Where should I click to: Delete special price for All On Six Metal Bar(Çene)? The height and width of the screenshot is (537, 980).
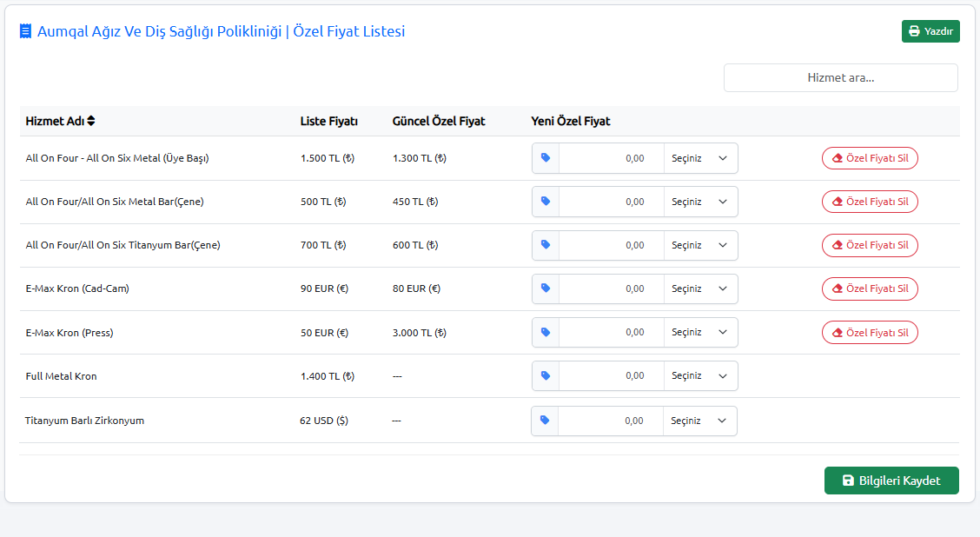[870, 202]
